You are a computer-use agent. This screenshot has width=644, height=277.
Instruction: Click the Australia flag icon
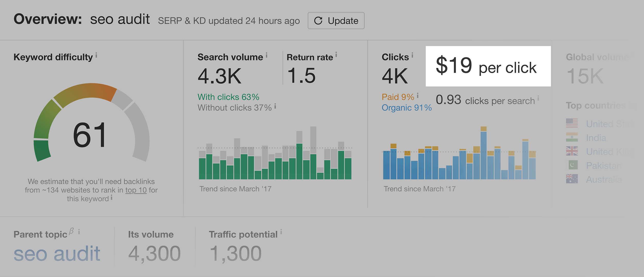click(x=572, y=179)
